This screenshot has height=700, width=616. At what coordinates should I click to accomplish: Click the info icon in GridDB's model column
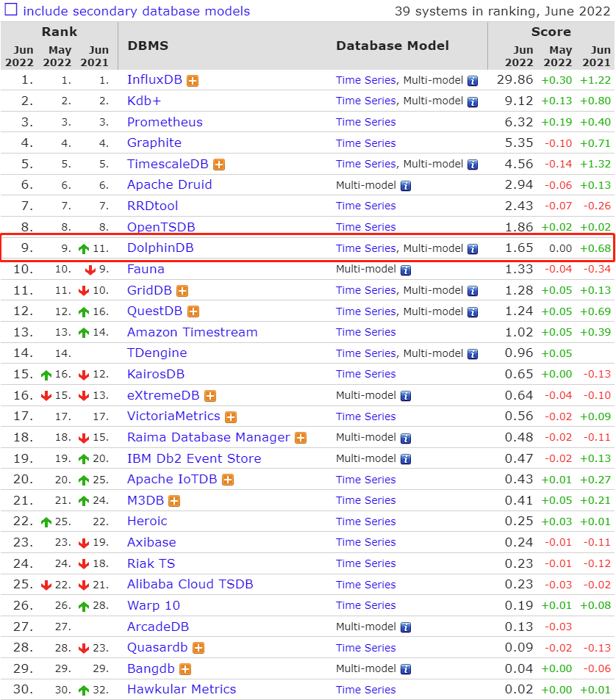pos(473,291)
